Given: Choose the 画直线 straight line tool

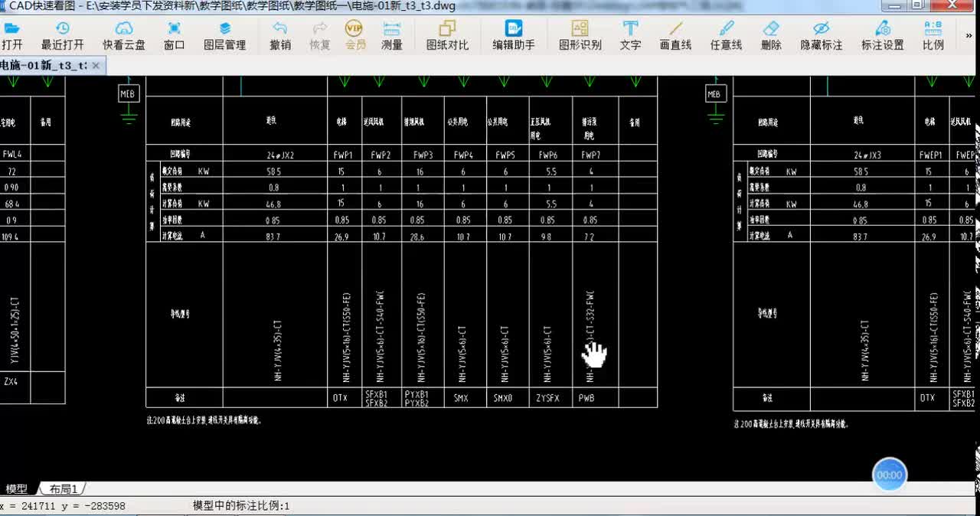Looking at the screenshot, I should click(675, 36).
